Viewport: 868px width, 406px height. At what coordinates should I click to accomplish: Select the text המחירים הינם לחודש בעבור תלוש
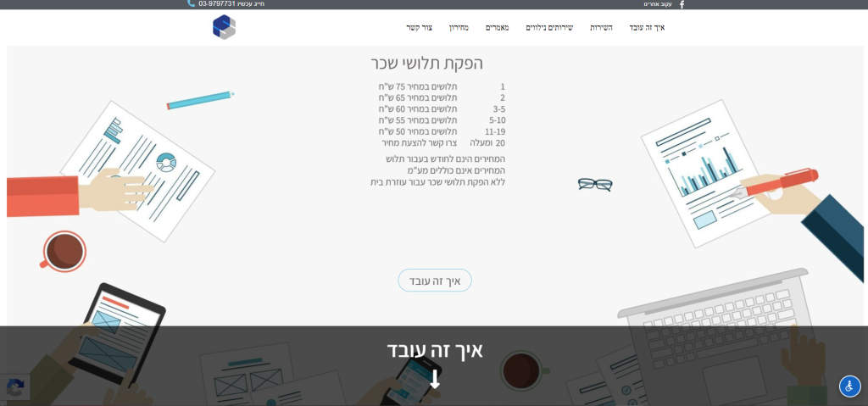(x=446, y=159)
